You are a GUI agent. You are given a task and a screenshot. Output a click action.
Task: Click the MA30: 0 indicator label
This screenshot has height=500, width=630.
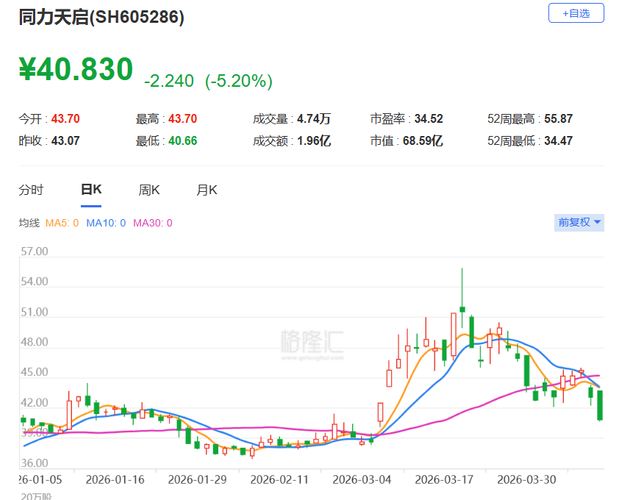click(153, 223)
